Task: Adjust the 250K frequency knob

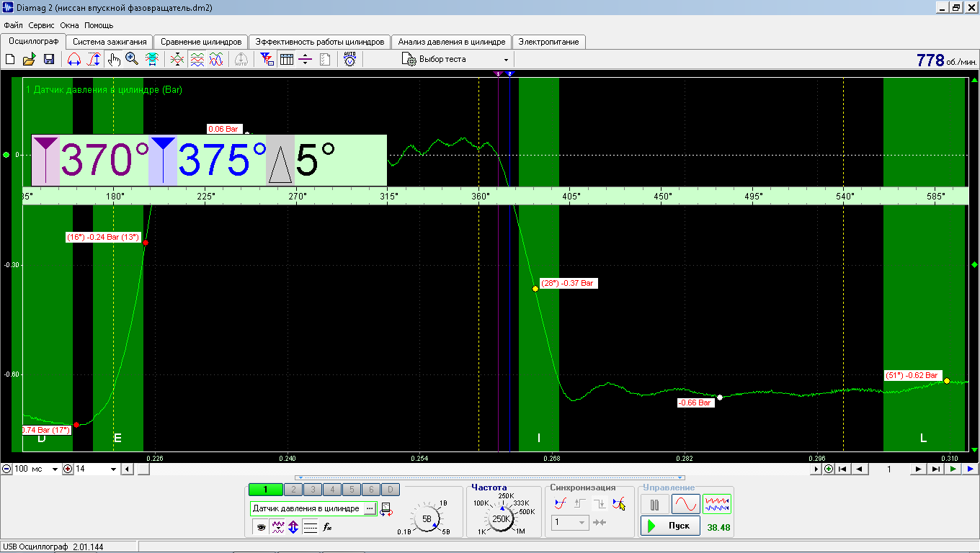Action: pyautogui.click(x=501, y=518)
